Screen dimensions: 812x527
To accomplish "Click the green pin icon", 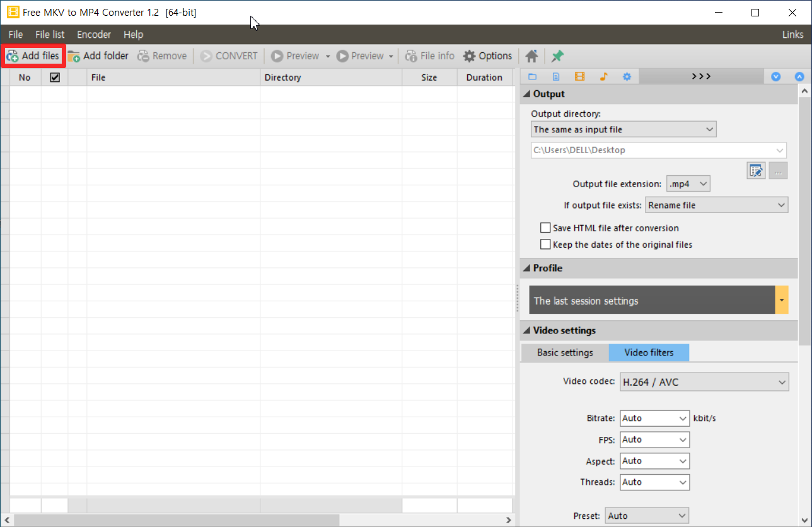I will [x=557, y=56].
